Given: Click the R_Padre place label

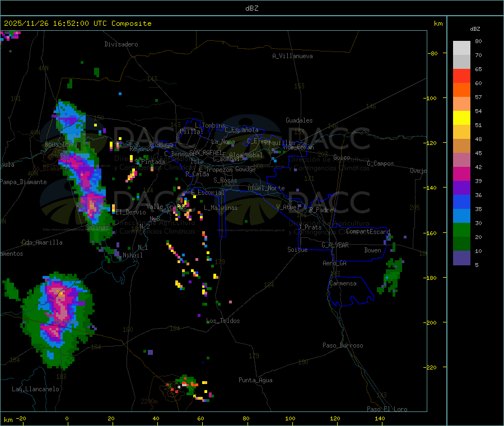Looking at the screenshot, I should 321,210.
